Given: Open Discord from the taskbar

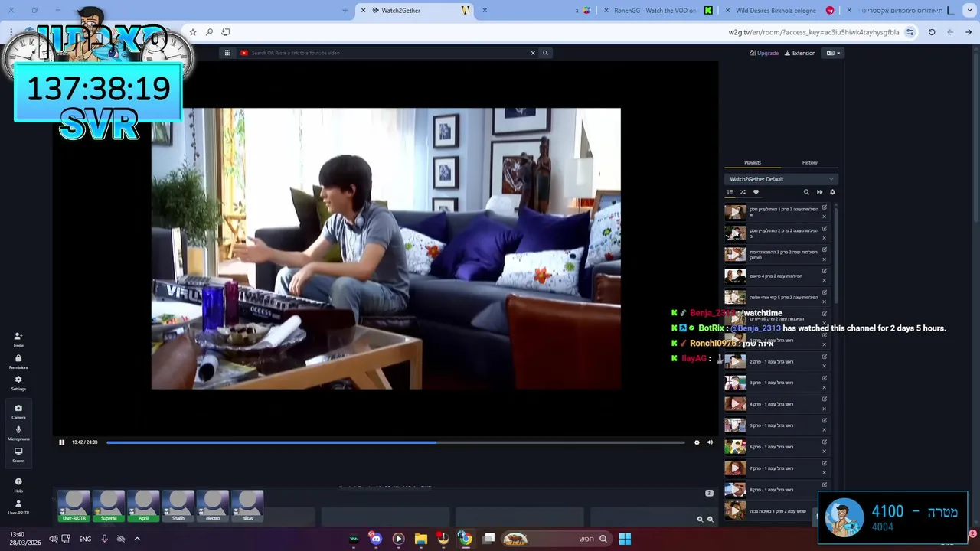Looking at the screenshot, I should [375, 539].
